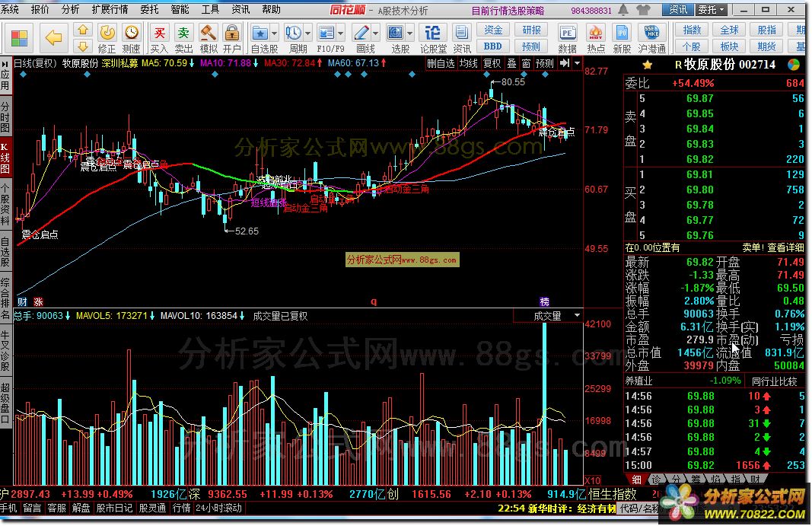This screenshot has width=812, height=526.
Task: Open 模拟 simulated trading
Action: click(x=209, y=40)
